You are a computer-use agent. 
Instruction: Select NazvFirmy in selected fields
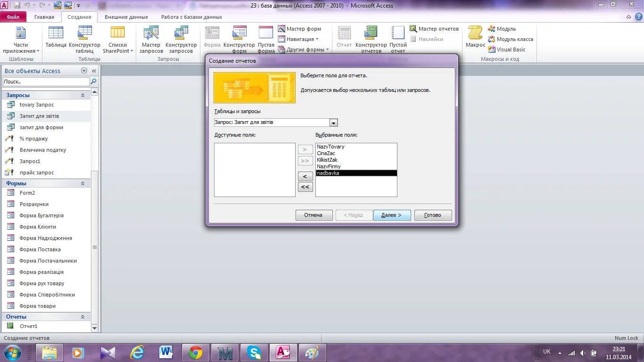(x=356, y=166)
